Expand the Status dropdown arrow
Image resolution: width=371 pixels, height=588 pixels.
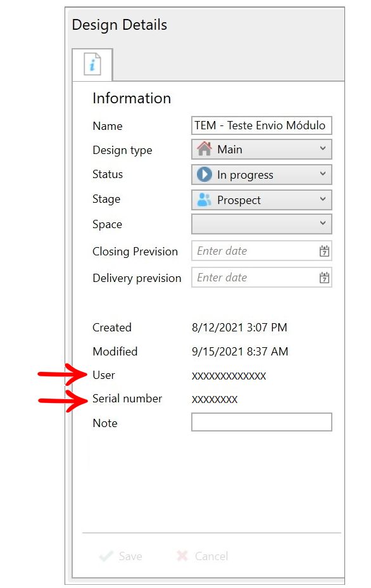(x=323, y=174)
